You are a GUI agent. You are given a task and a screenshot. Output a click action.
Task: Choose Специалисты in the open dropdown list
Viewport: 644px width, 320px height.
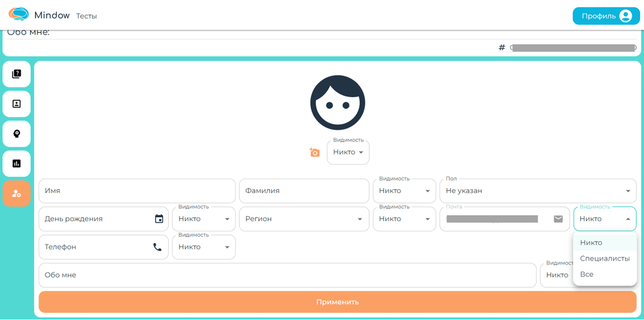[x=605, y=259]
